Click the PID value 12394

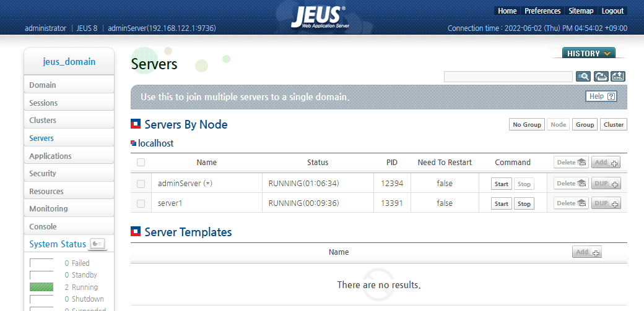click(392, 184)
